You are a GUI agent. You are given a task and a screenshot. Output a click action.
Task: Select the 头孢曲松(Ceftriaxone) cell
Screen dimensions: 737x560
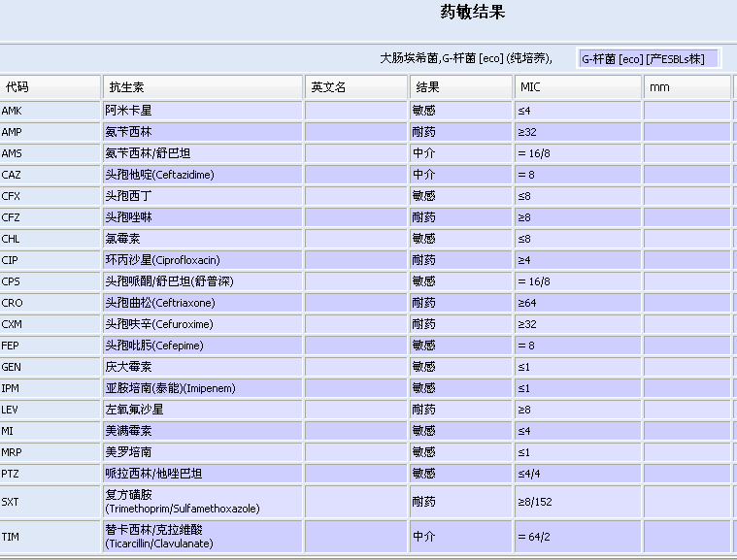coord(203,303)
